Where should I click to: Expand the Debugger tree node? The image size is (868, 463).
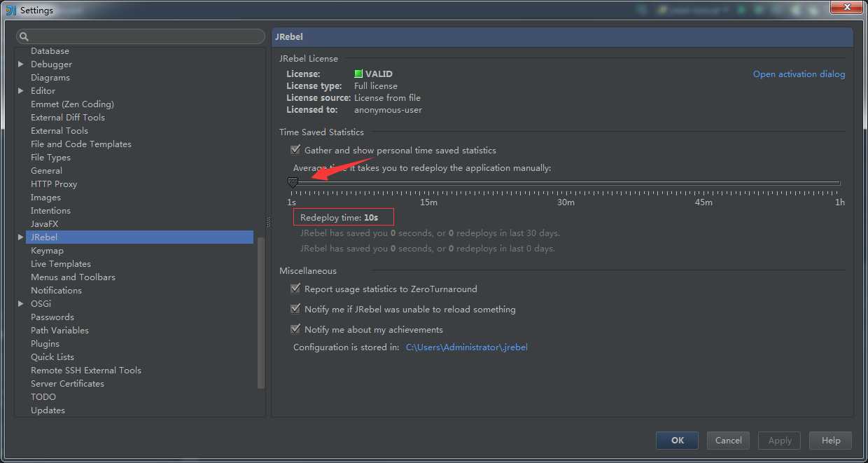point(21,64)
